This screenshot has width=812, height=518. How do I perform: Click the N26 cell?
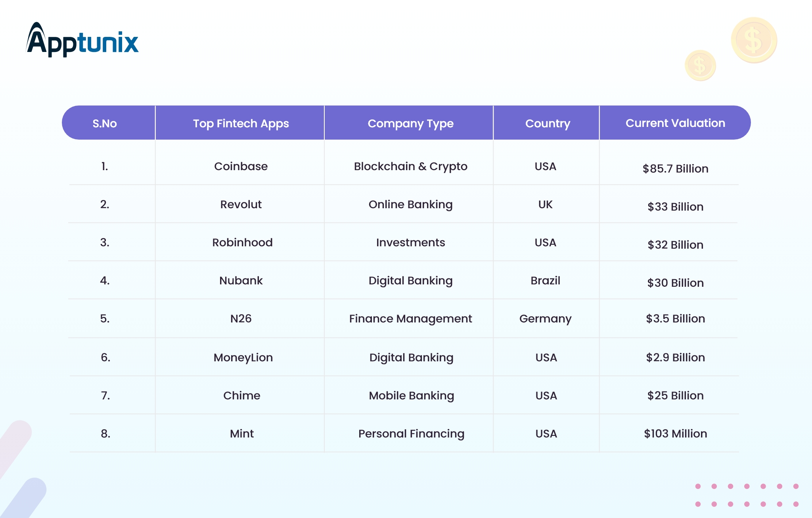point(241,318)
